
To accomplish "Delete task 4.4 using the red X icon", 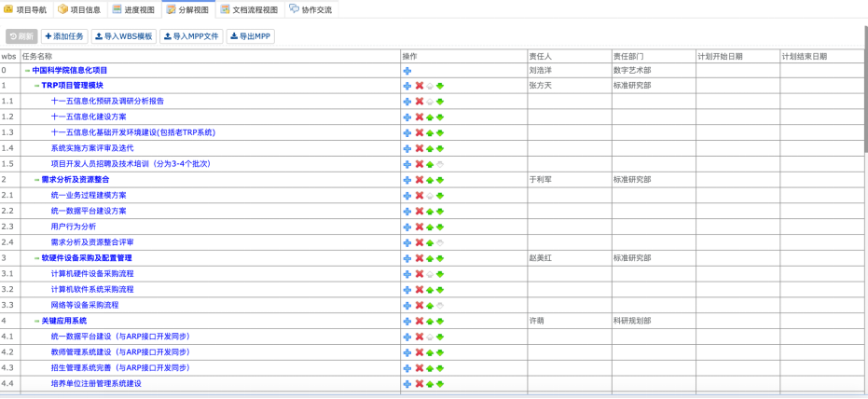I will pyautogui.click(x=419, y=384).
